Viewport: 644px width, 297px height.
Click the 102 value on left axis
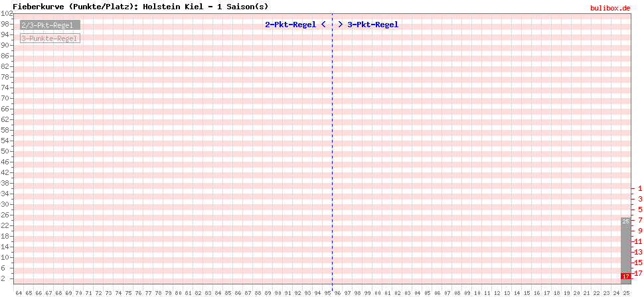coord(7,14)
